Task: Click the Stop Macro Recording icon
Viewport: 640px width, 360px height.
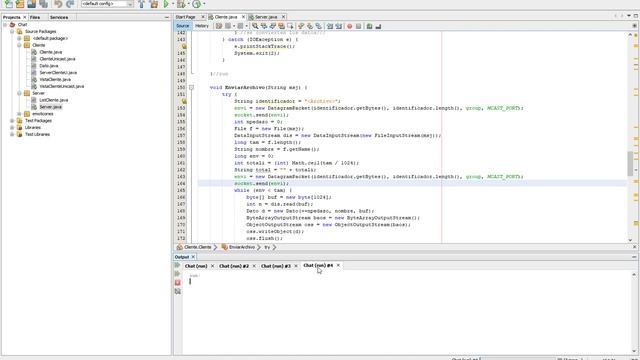Action: point(358,26)
